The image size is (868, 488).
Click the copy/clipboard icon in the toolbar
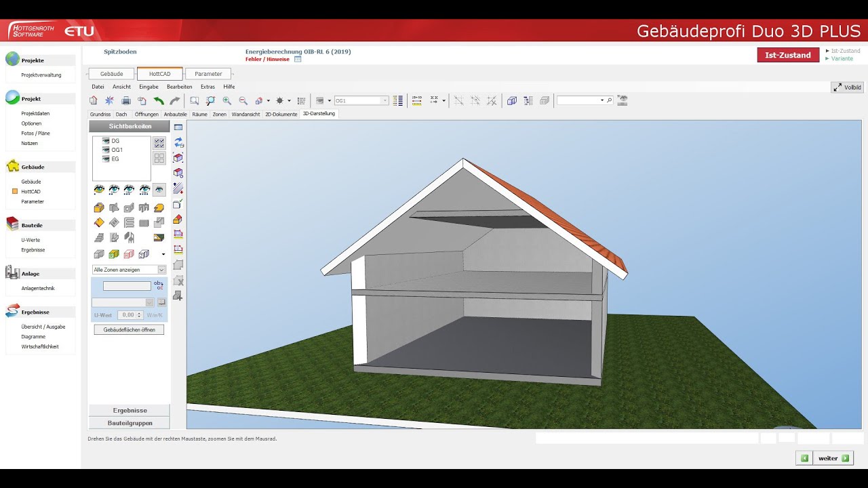(x=142, y=100)
